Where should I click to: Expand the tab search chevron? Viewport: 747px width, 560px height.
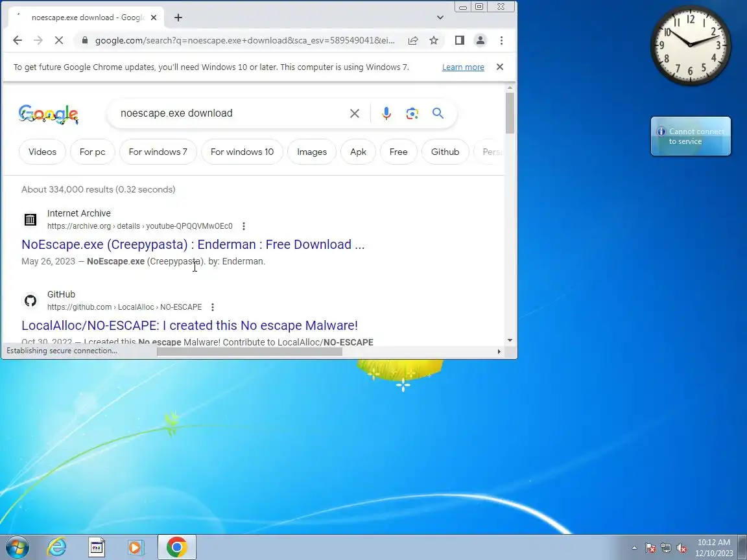(440, 17)
